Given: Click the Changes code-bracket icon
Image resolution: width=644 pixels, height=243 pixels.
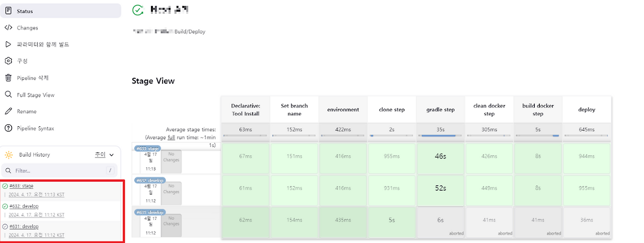Looking at the screenshot, I should pos(8,28).
